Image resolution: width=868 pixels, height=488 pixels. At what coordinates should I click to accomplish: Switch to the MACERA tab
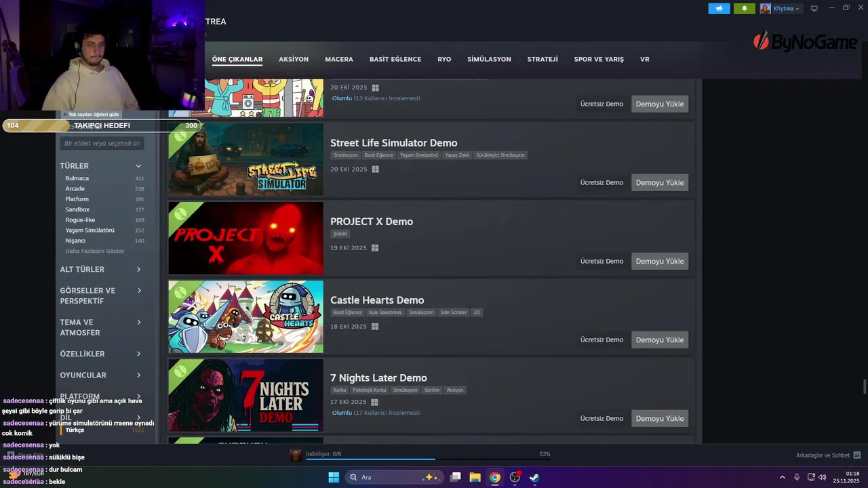click(x=339, y=59)
